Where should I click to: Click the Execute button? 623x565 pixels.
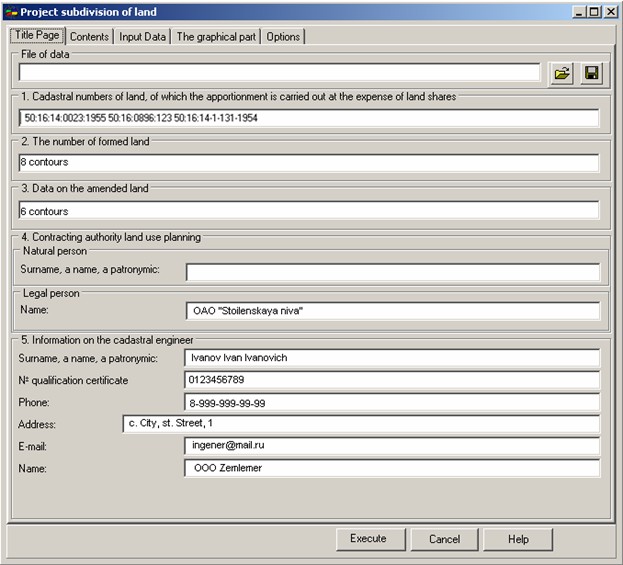click(x=370, y=539)
